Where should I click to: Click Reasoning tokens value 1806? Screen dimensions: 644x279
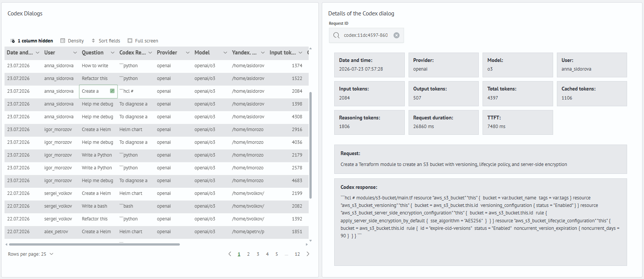pyautogui.click(x=344, y=127)
